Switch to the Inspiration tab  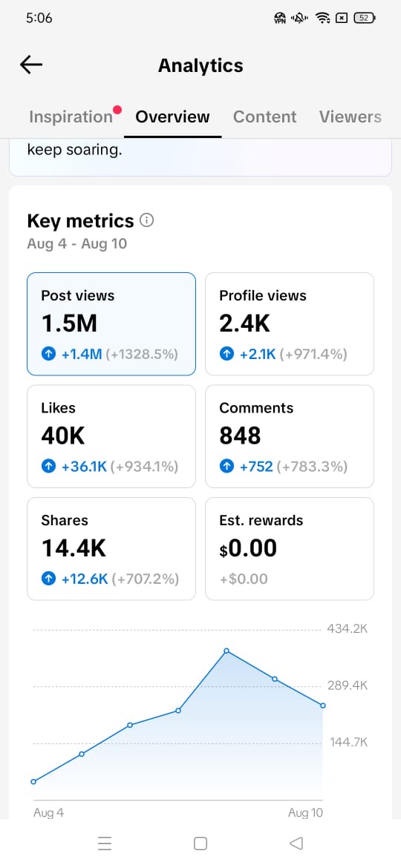tap(71, 116)
